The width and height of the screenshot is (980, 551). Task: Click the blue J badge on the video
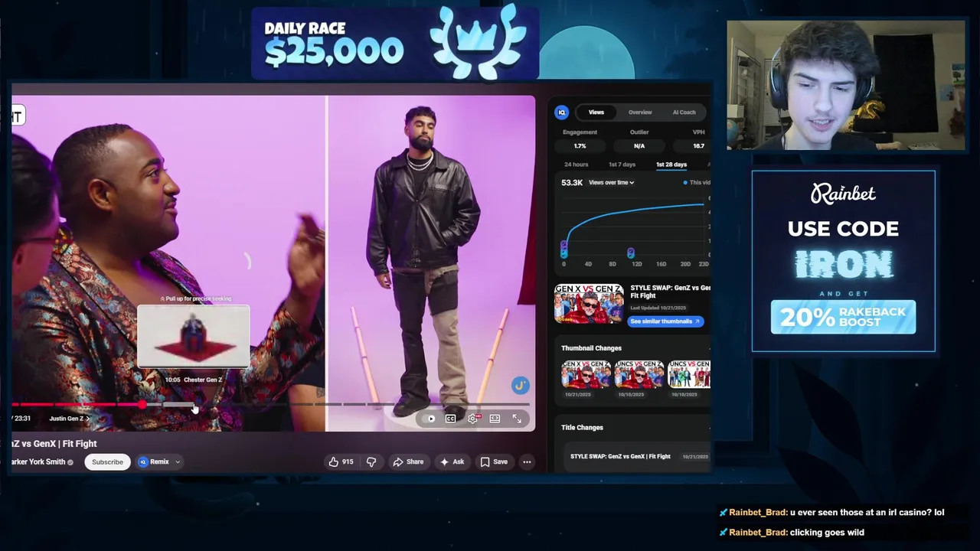[x=520, y=385]
